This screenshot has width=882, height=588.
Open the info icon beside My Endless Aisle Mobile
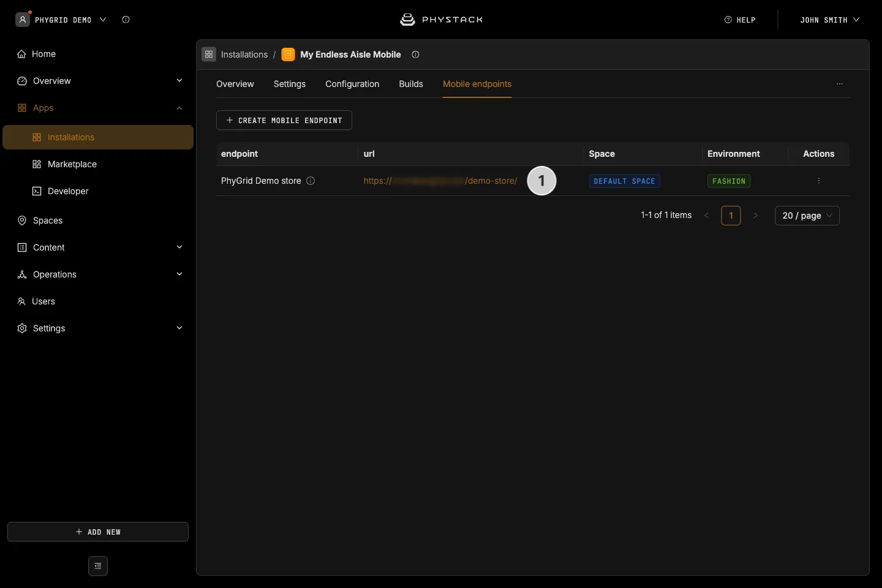(x=415, y=55)
